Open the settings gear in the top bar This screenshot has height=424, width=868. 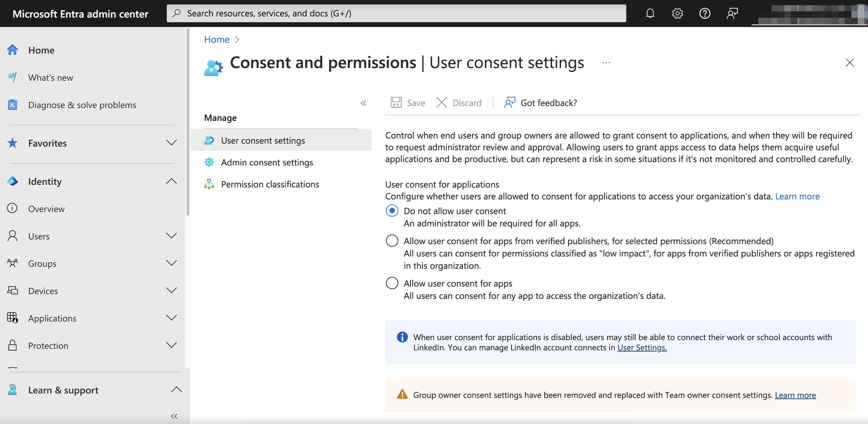click(677, 14)
